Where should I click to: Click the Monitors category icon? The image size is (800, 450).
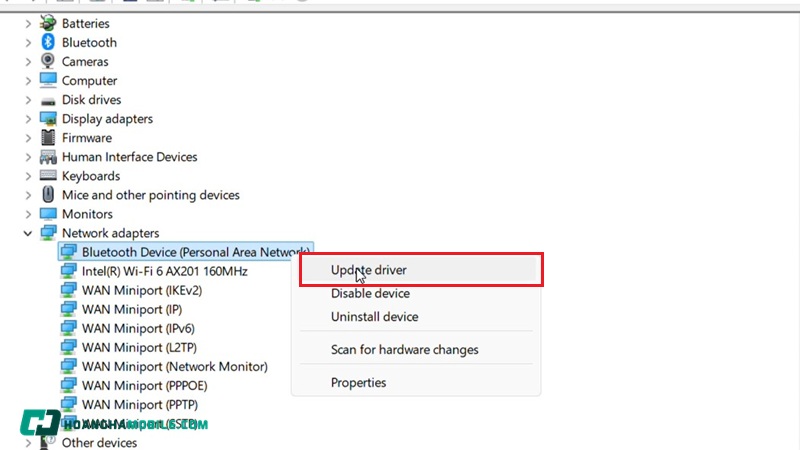(x=48, y=214)
